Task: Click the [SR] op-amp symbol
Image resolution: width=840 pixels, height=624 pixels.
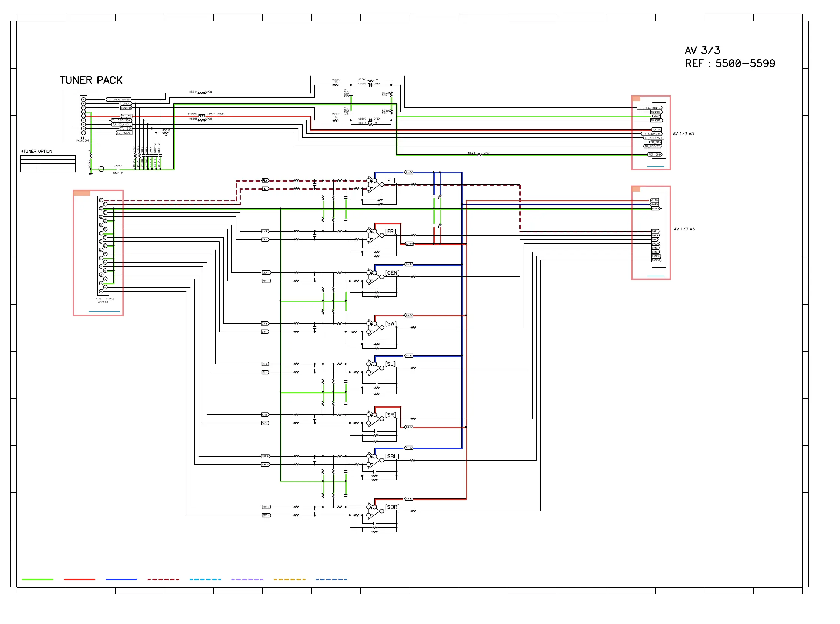Action: coord(374,419)
